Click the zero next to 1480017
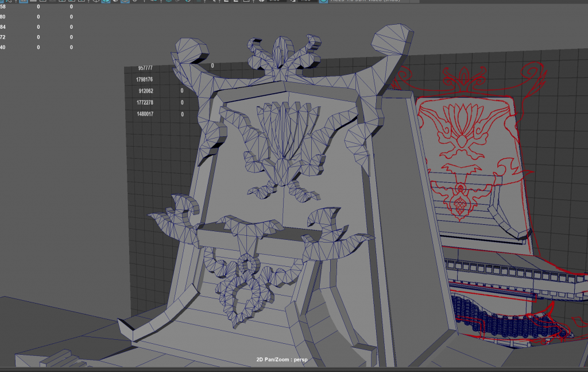This screenshot has width=588, height=372. pyautogui.click(x=182, y=114)
